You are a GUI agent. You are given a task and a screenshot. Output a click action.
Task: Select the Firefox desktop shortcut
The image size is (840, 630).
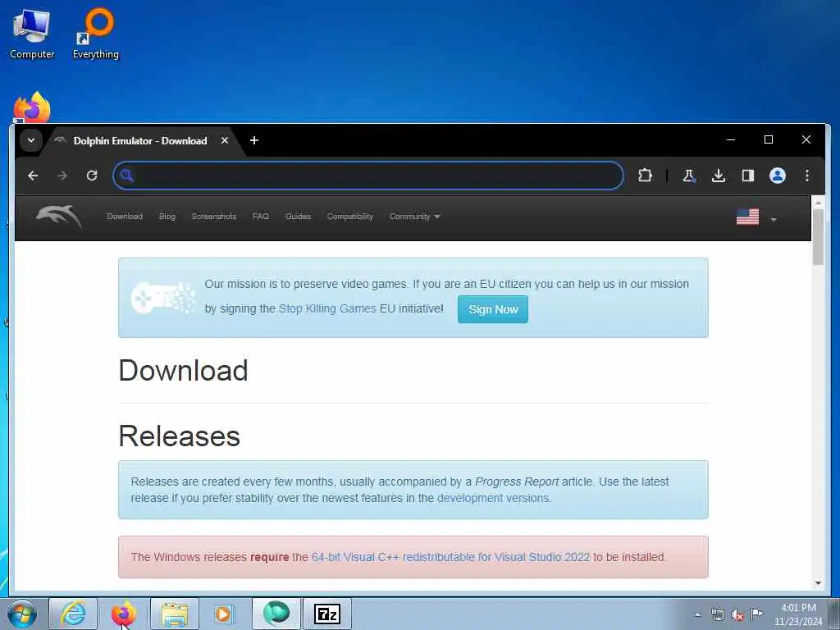(32, 107)
